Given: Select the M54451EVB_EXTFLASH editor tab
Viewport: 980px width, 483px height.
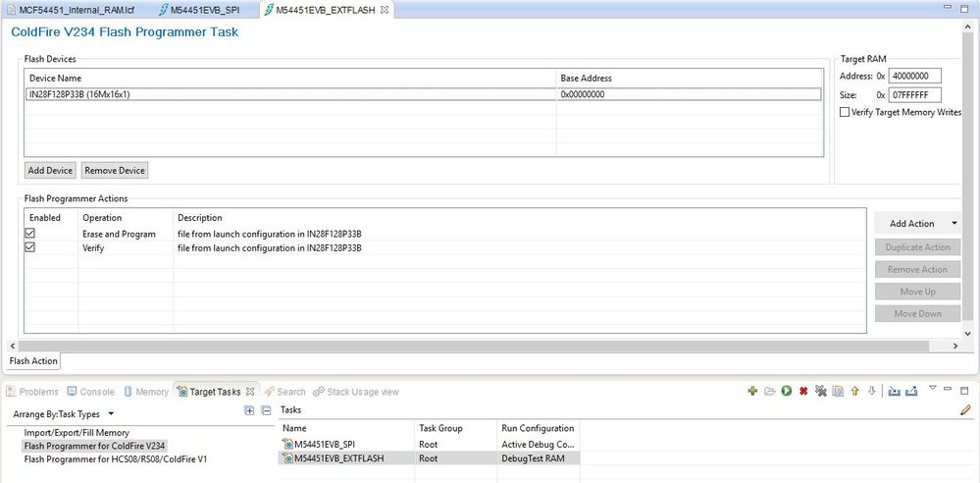Looking at the screenshot, I should pos(325,10).
